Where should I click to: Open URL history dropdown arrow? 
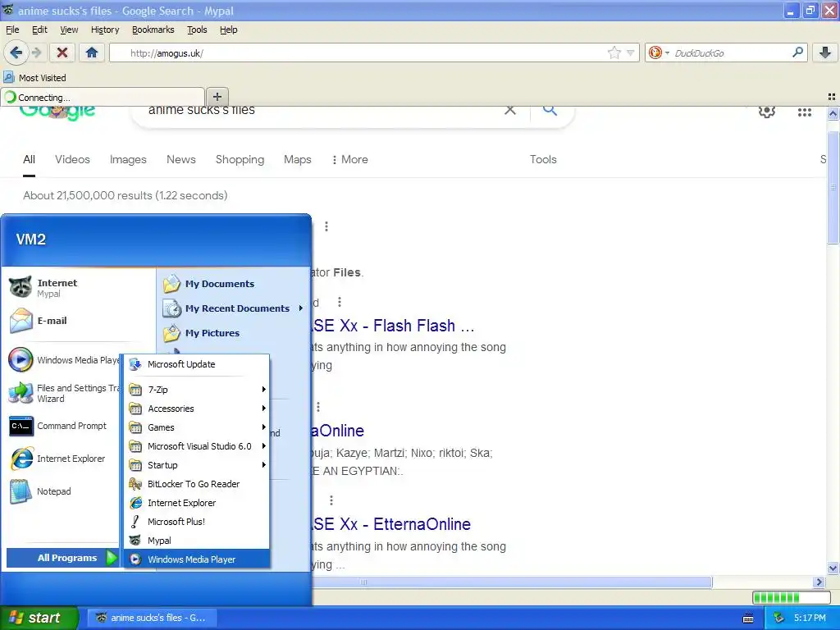(631, 52)
